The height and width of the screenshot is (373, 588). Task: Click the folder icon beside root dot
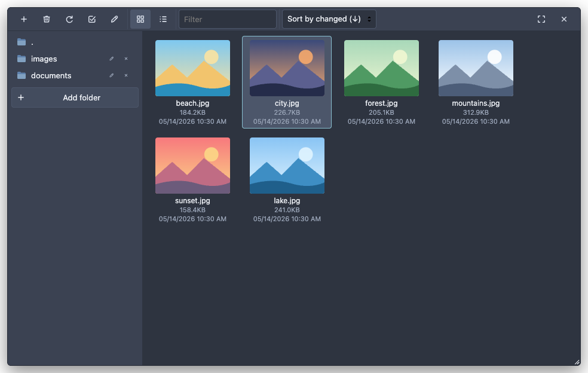(x=22, y=42)
